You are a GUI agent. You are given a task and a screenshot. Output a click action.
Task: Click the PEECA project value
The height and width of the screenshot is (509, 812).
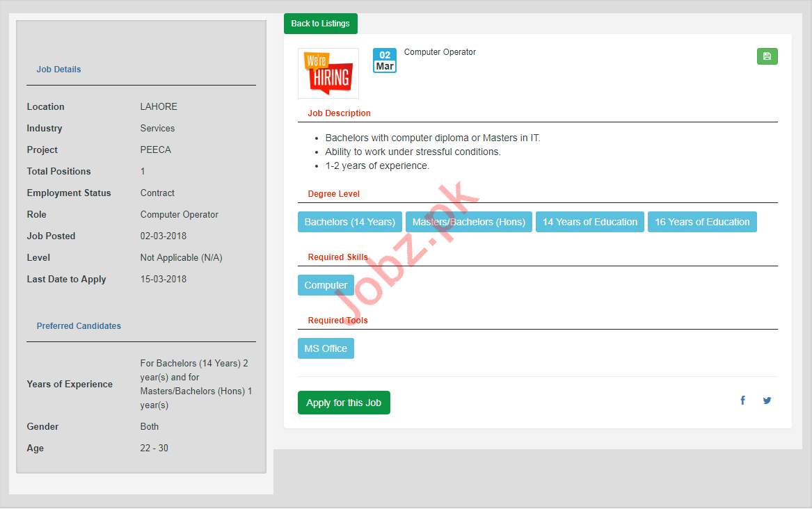click(155, 150)
